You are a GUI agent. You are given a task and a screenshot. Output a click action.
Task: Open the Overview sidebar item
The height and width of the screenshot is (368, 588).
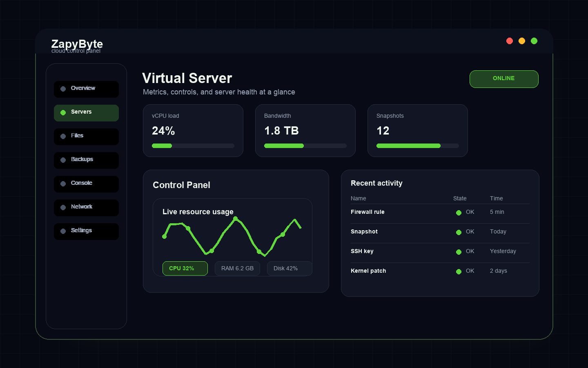click(86, 89)
